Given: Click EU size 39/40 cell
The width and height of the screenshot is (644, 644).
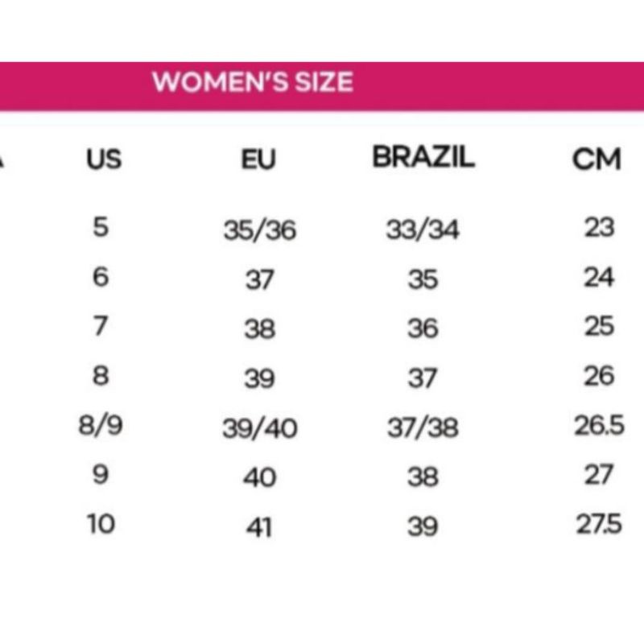Looking at the screenshot, I should [x=259, y=428].
